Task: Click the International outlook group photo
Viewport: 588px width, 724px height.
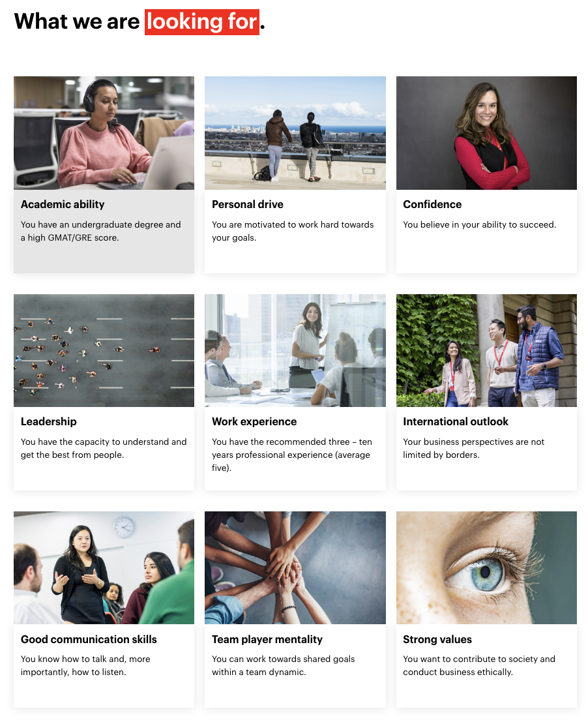Action: 486,350
